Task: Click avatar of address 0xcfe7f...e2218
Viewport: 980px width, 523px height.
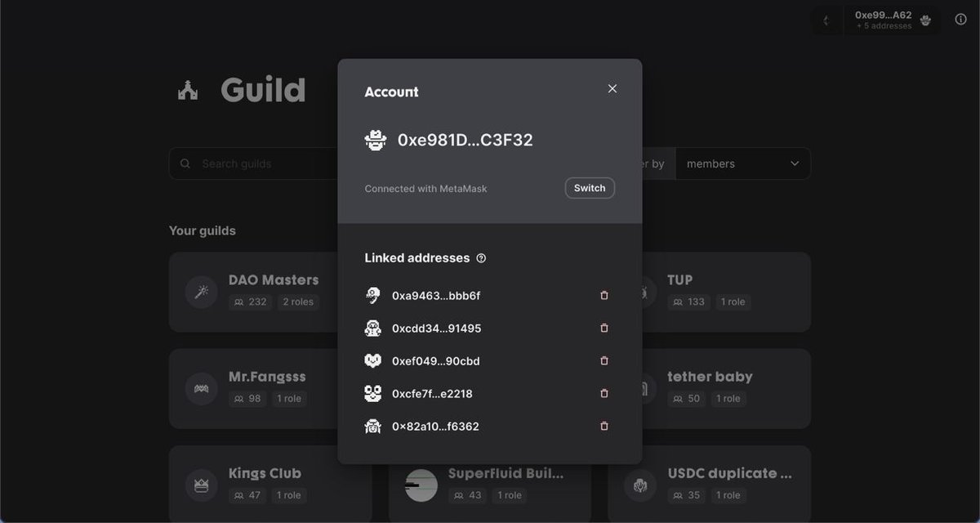Action: tap(373, 394)
